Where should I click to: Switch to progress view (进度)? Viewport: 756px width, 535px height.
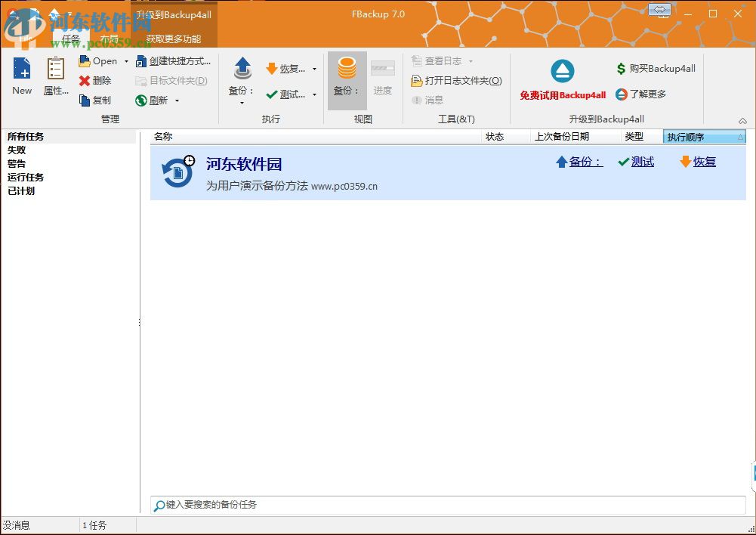[382, 79]
